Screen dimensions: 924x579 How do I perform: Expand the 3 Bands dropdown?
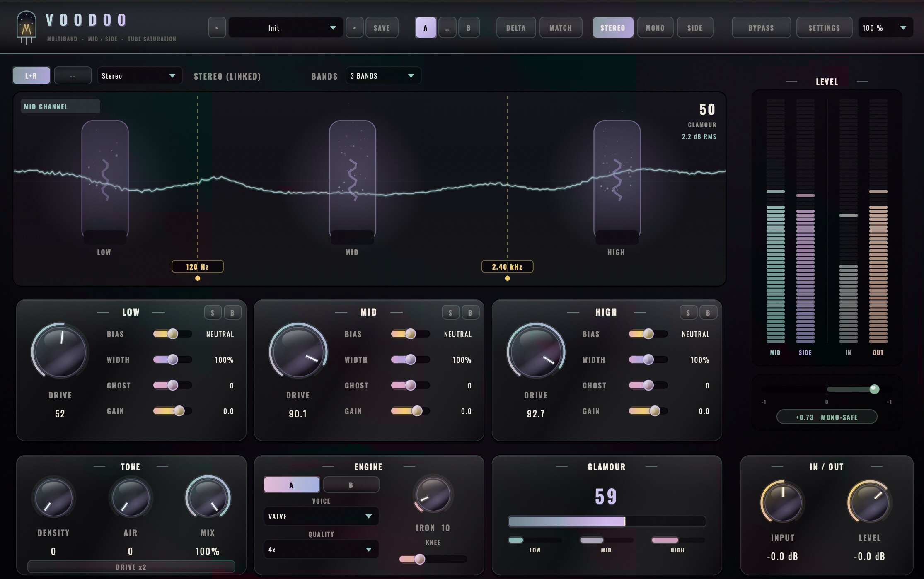[383, 76]
